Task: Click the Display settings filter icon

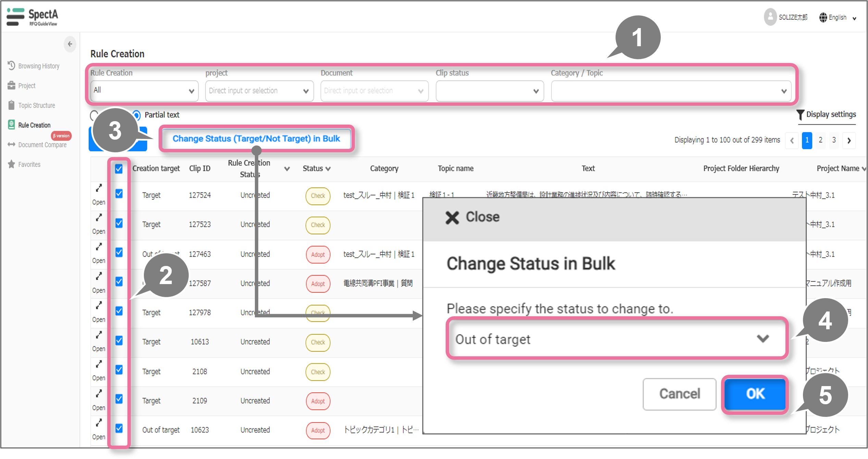Action: pyautogui.click(x=800, y=115)
